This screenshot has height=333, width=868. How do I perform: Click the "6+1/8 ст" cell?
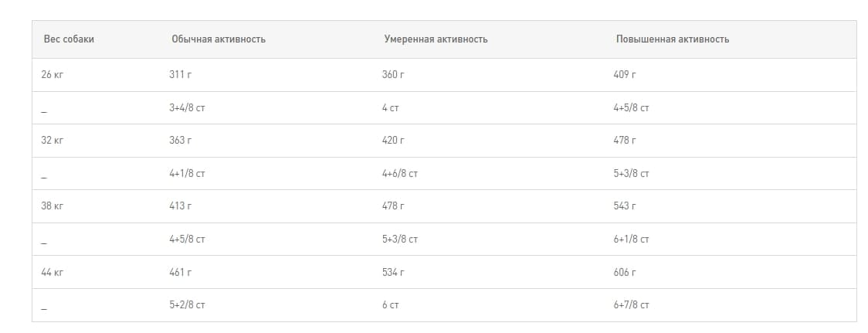pyautogui.click(x=631, y=240)
